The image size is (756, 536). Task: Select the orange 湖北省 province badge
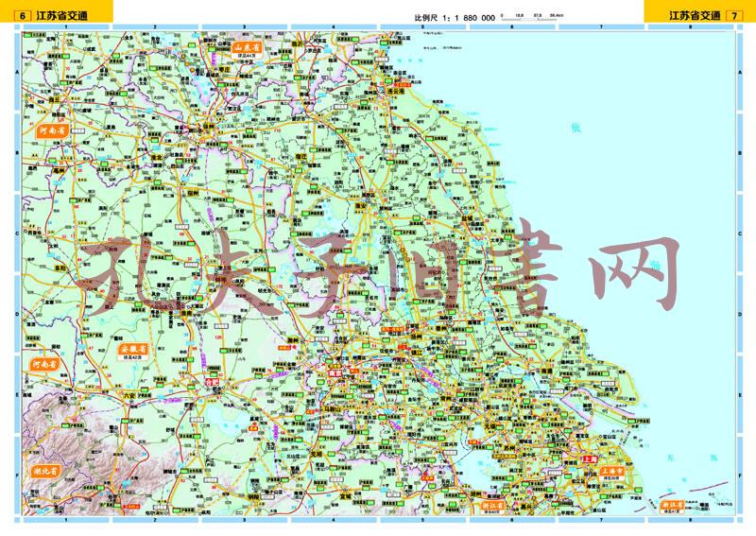44,471
